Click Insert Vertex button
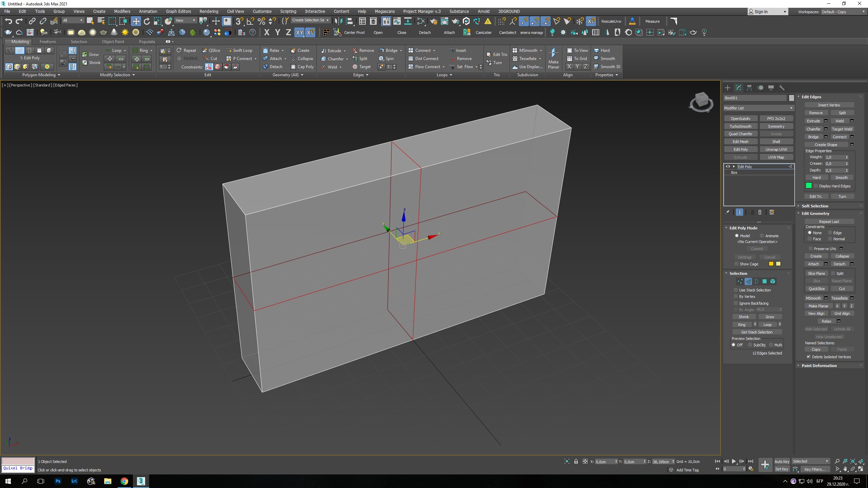This screenshot has width=868, height=488. pyautogui.click(x=829, y=105)
